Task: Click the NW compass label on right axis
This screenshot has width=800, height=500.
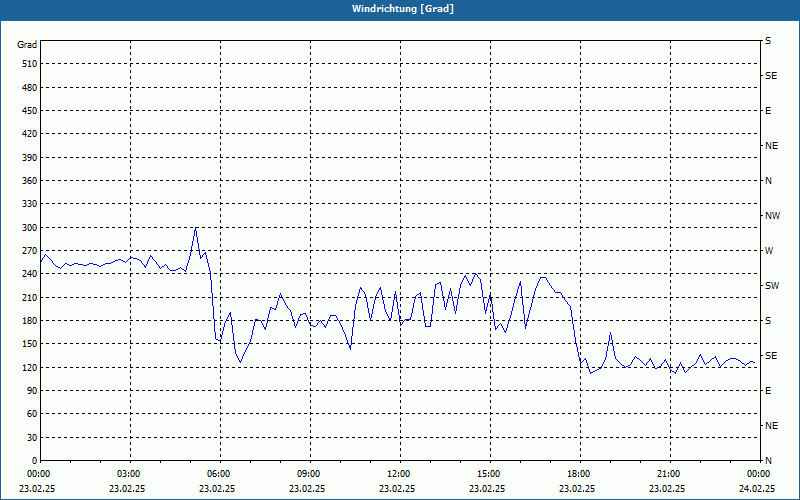Action: click(x=772, y=216)
